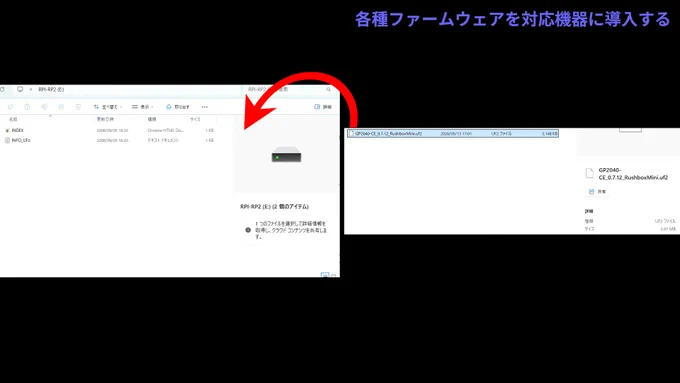Select RPI-RP2 (E:) in the address path

point(51,89)
